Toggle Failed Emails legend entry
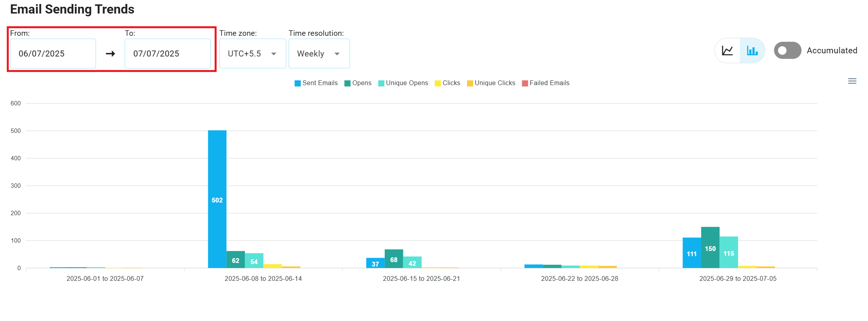The width and height of the screenshot is (868, 321). point(545,83)
